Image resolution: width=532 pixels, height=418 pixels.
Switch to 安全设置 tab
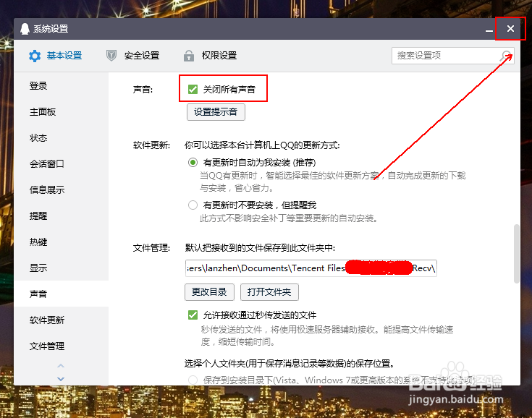click(132, 55)
